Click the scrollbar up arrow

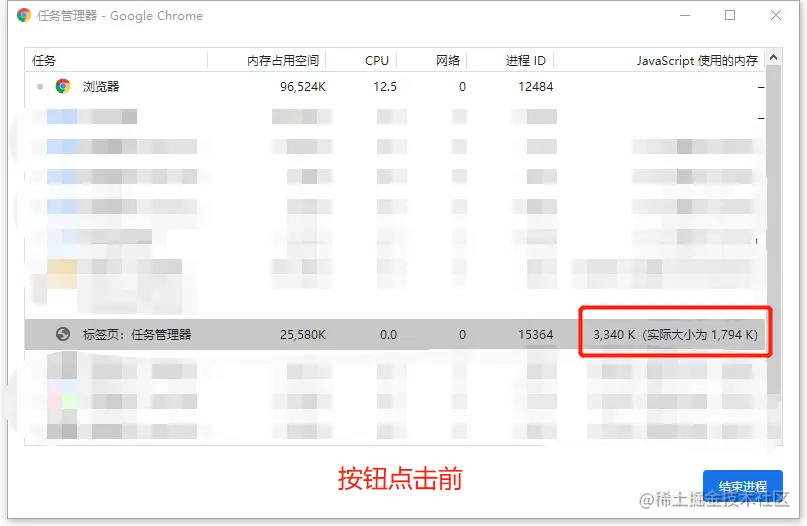tap(773, 58)
